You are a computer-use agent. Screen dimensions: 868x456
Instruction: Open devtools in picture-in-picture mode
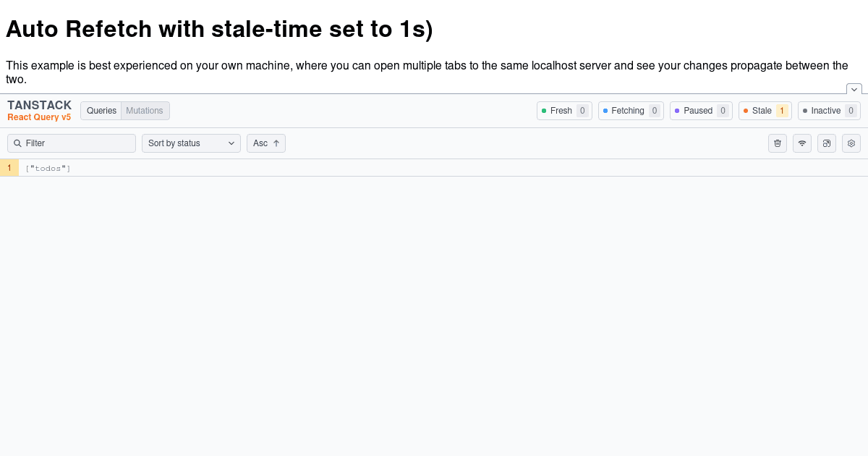click(827, 143)
